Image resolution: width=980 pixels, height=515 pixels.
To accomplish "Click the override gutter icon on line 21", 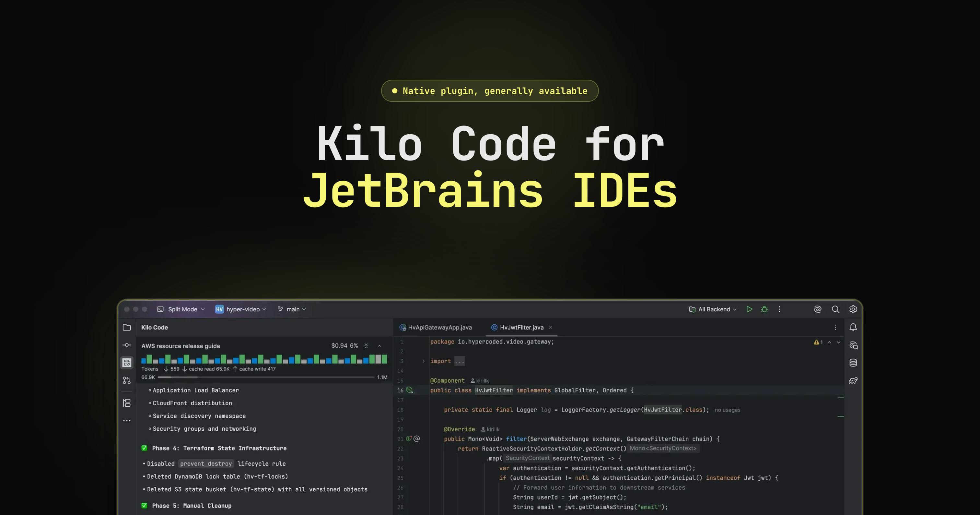I will pos(409,438).
